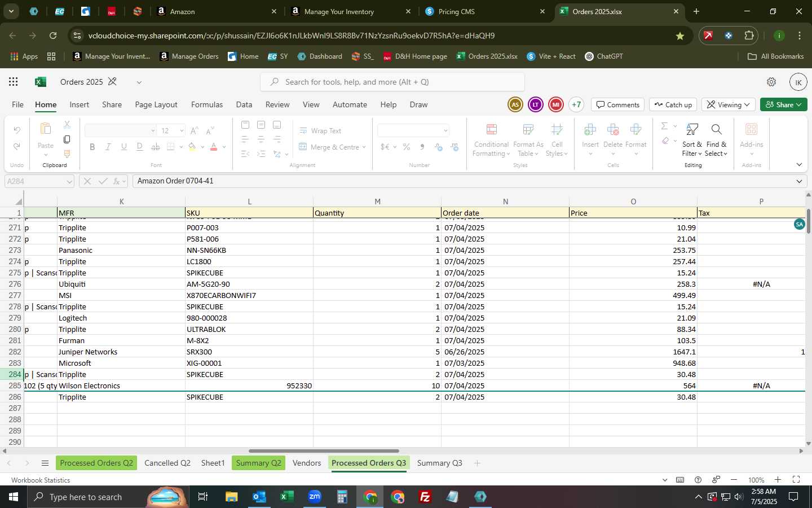The height and width of the screenshot is (508, 812).
Task: Toggle Wrap Text
Action: 320,131
